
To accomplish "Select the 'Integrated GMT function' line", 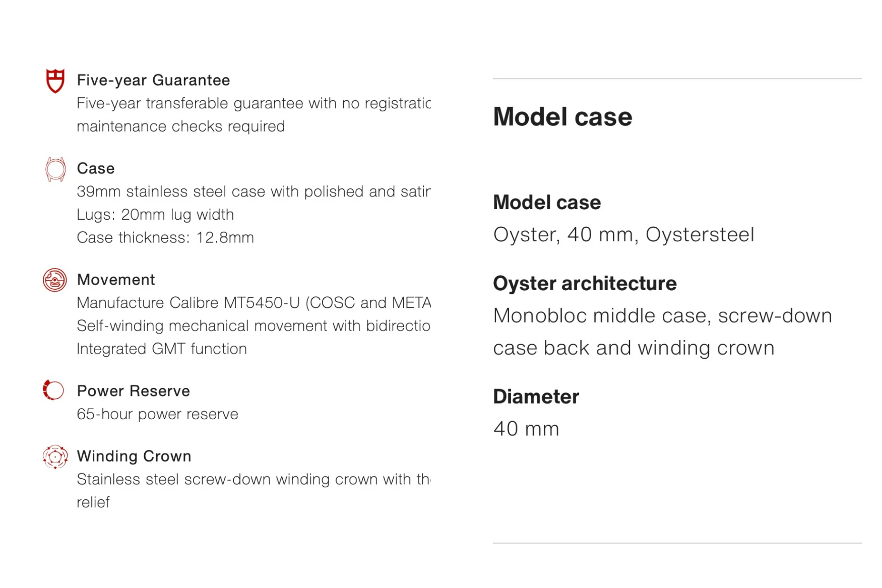I will [x=162, y=349].
